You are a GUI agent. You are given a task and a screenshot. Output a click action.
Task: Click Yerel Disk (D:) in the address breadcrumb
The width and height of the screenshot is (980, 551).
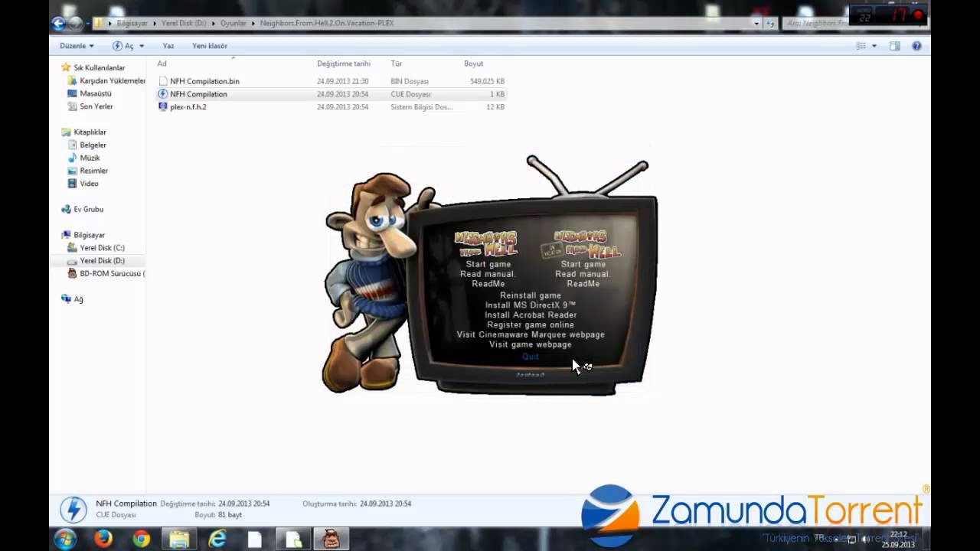tap(184, 23)
